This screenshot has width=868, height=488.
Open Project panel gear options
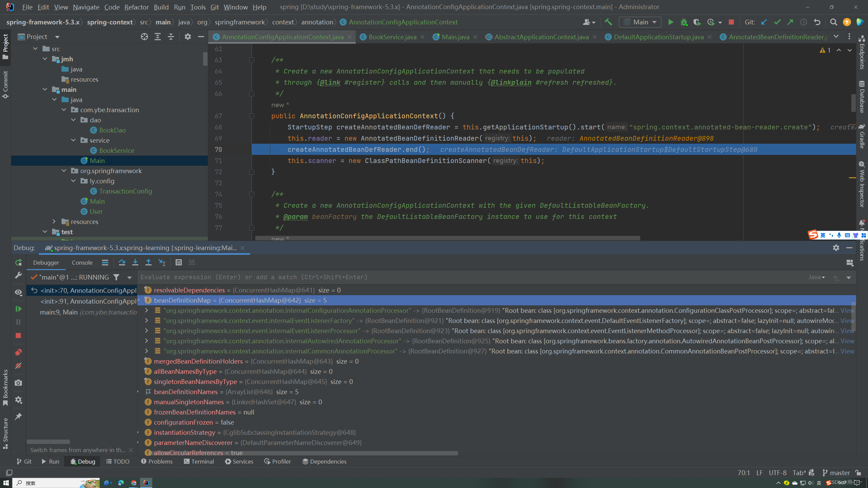pos(188,37)
